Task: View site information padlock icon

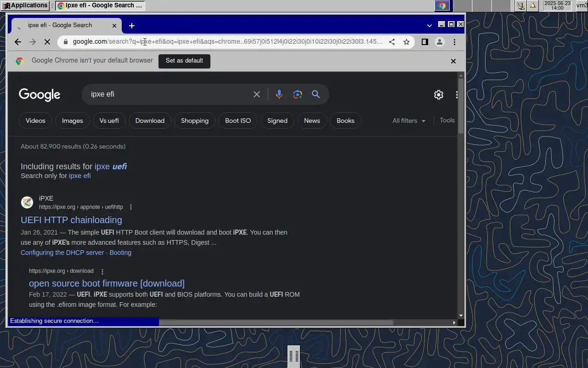Action: 65,42
